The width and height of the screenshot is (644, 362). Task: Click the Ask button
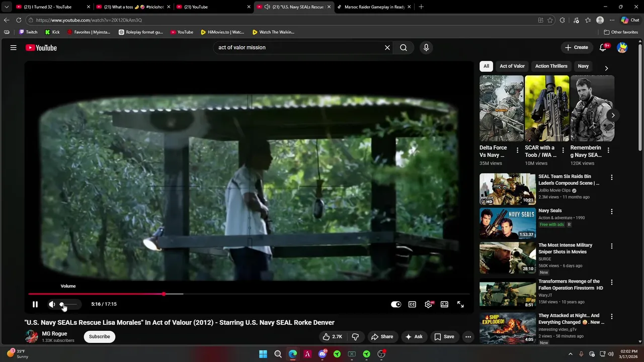pyautogui.click(x=414, y=337)
